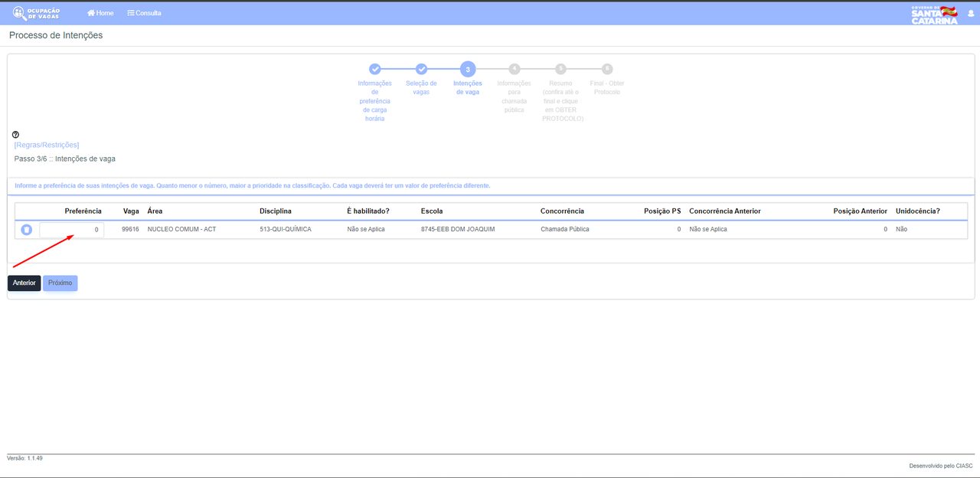Click step 5 Resumo circle
This screenshot has width=980, height=478.
[561, 69]
